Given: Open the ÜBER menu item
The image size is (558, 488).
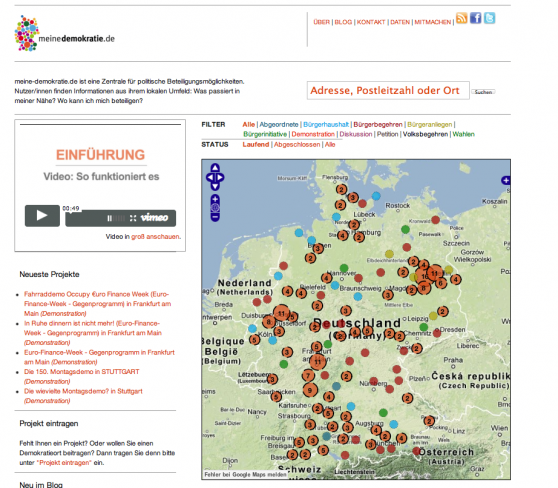Looking at the screenshot, I should coord(322,22).
